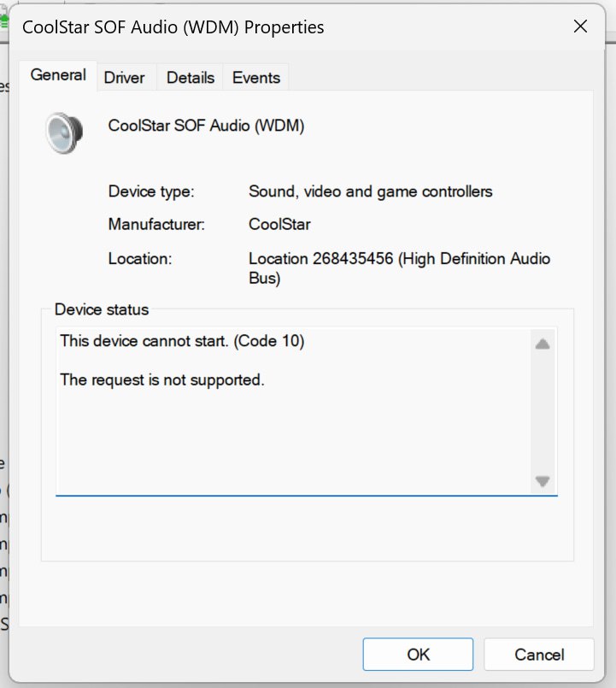616x688 pixels.
Task: Click "The request is not supported" message
Action: (162, 379)
